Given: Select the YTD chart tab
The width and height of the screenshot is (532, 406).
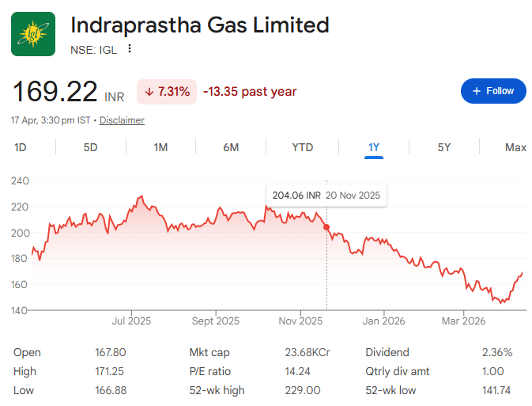Looking at the screenshot, I should (302, 147).
